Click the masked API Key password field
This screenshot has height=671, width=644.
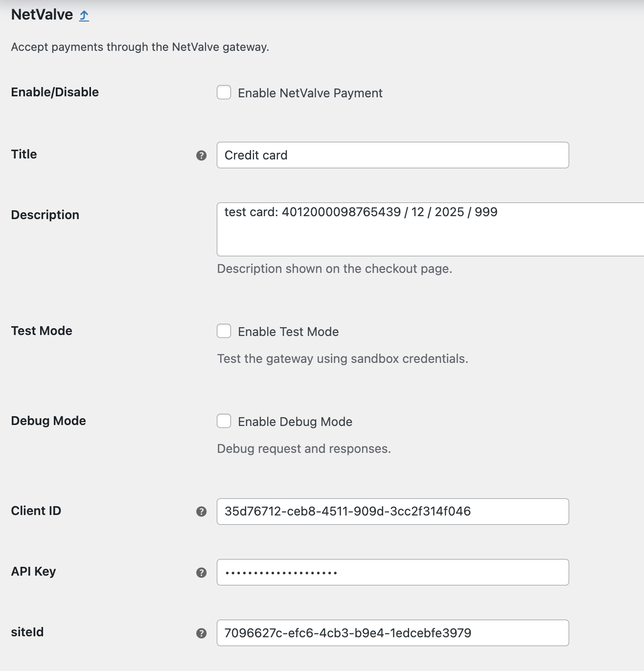tap(393, 572)
